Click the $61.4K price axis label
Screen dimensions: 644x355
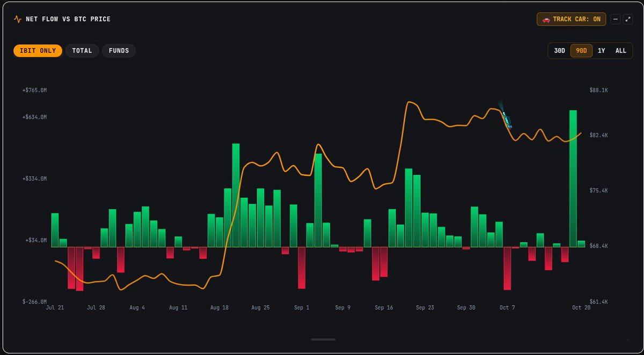pos(598,302)
